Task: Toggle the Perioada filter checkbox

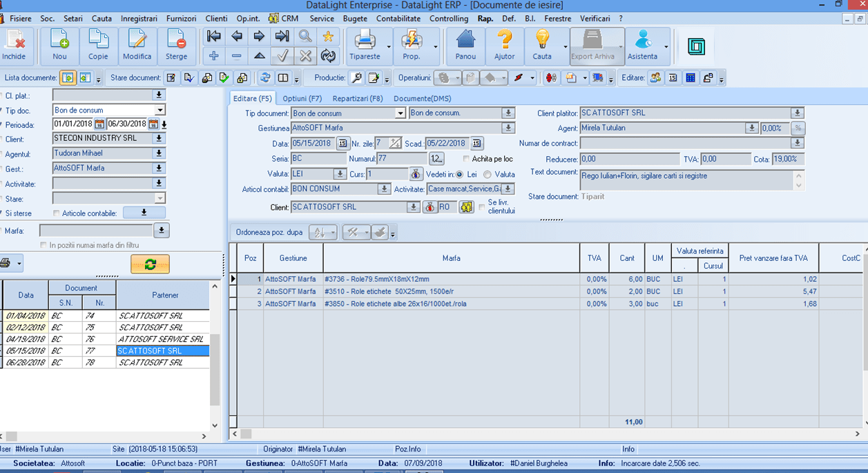Action: click(x=1, y=124)
